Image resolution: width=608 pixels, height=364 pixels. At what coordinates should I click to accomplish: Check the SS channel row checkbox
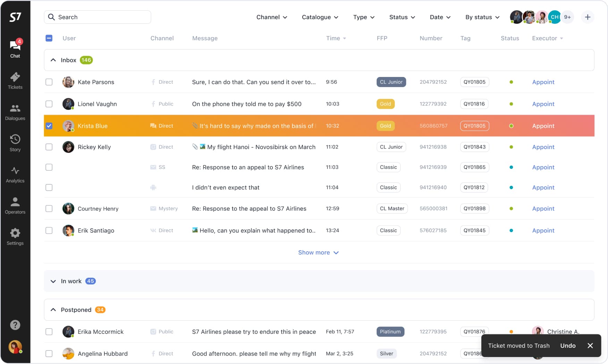click(49, 167)
